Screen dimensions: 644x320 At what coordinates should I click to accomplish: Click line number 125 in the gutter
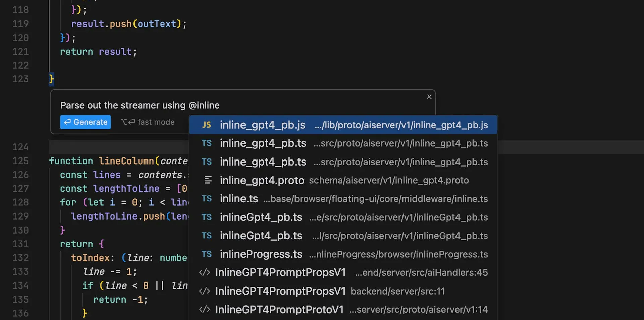(20, 161)
